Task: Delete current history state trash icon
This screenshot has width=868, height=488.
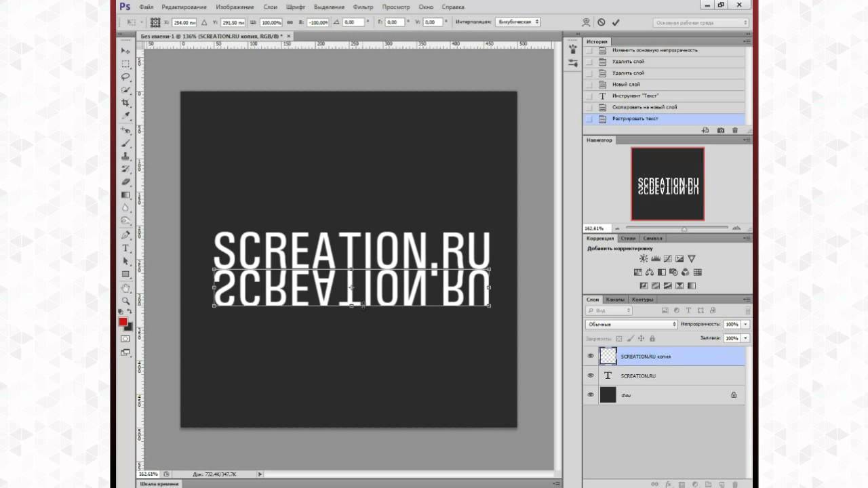Action: (x=735, y=130)
